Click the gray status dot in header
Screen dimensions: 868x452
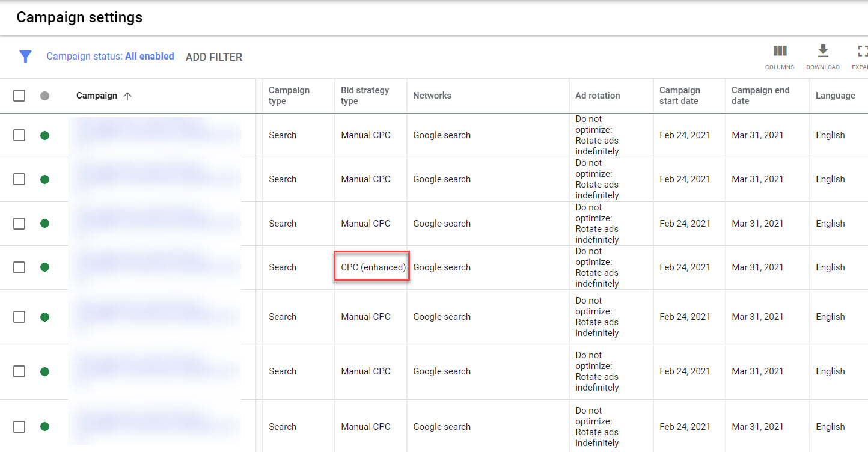pos(44,96)
